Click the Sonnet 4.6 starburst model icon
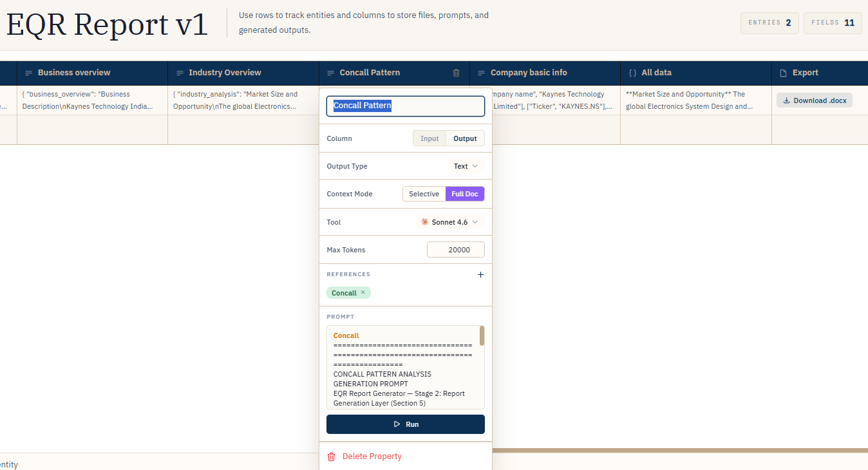Screen dimensions: 868x470 (x=424, y=222)
